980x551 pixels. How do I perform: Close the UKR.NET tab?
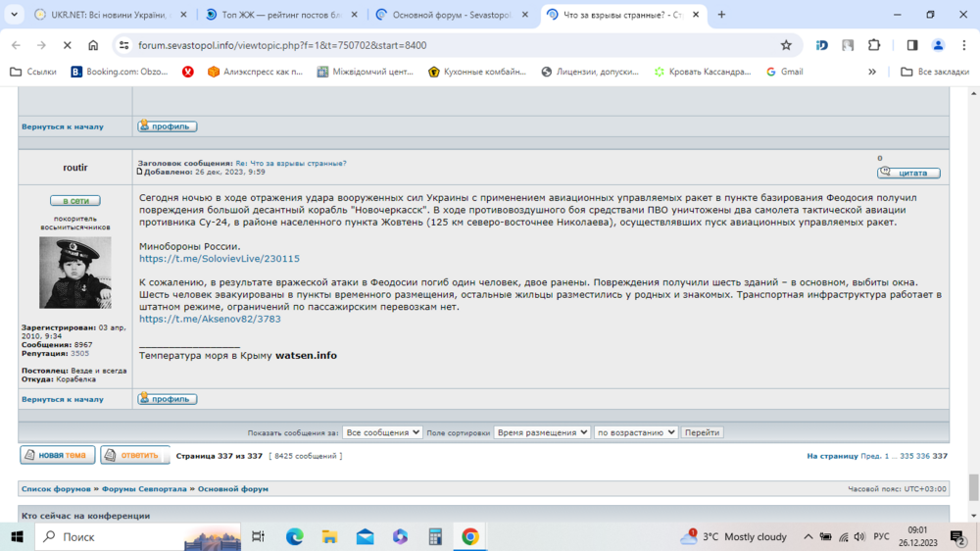pyautogui.click(x=183, y=15)
